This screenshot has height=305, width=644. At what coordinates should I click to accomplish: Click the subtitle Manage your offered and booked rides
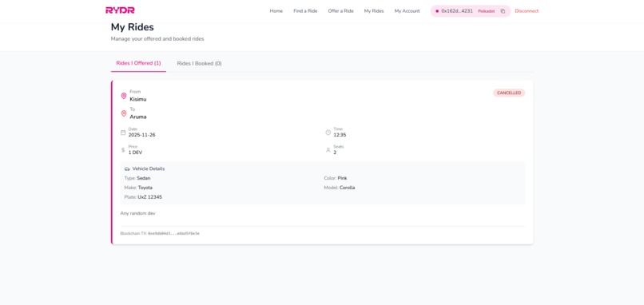[157, 39]
